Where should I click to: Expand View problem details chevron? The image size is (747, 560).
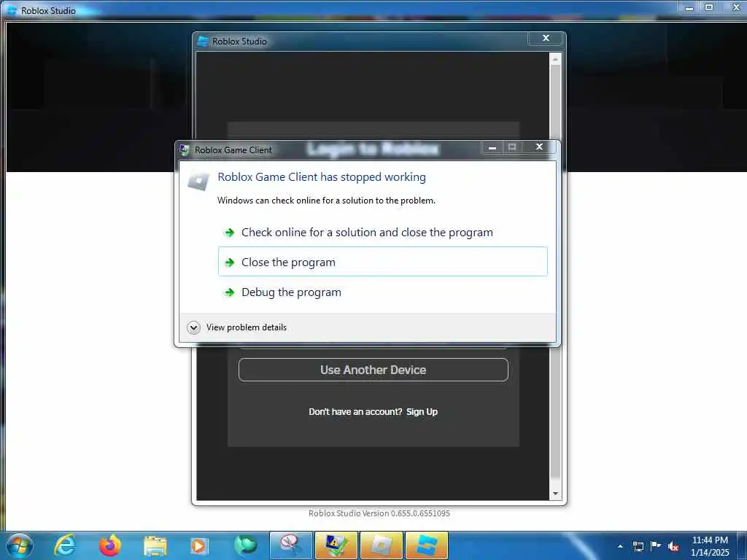193,327
